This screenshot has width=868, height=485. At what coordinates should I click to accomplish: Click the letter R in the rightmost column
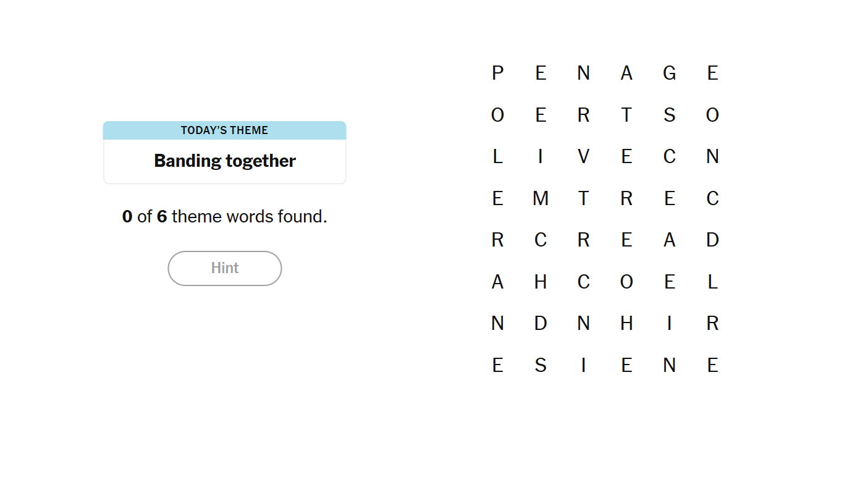[712, 323]
